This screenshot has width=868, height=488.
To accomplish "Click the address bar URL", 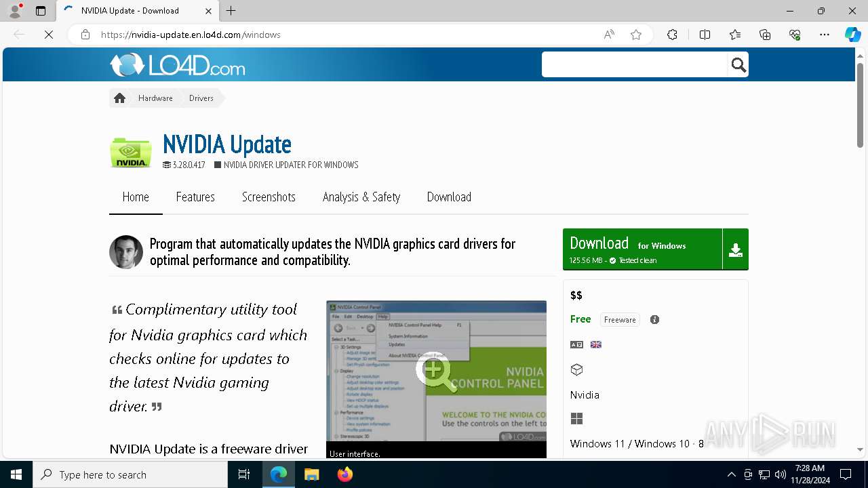I will 191,35.
